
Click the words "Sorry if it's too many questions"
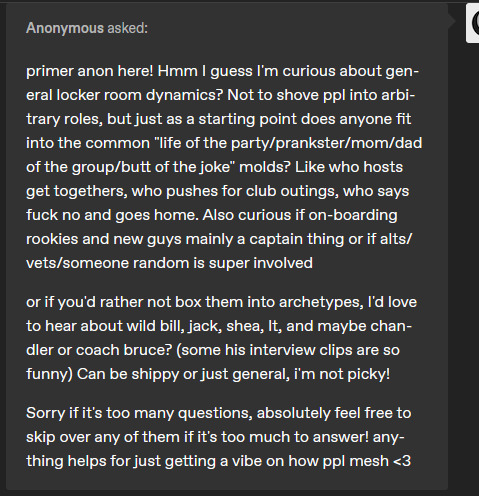point(138,413)
